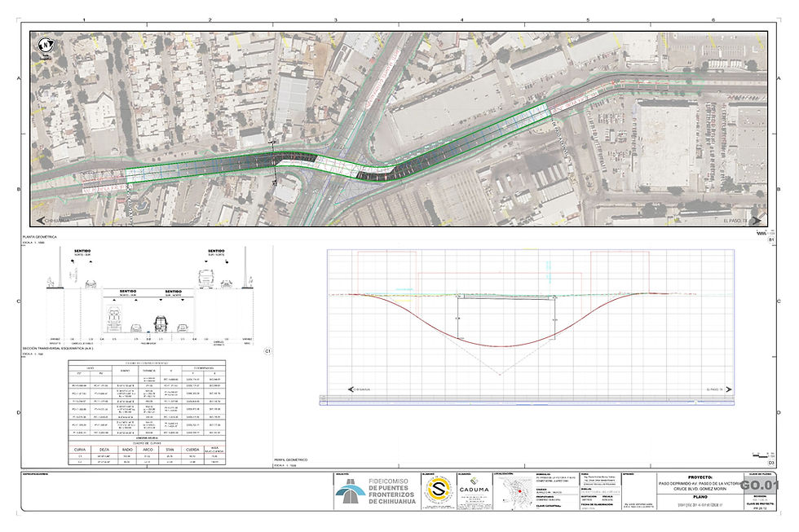Click the 'PASO DEPRIMIDO AV. PASEO DE LA VICTORIA' text
Screen dimensions: 799x532
tap(700, 483)
